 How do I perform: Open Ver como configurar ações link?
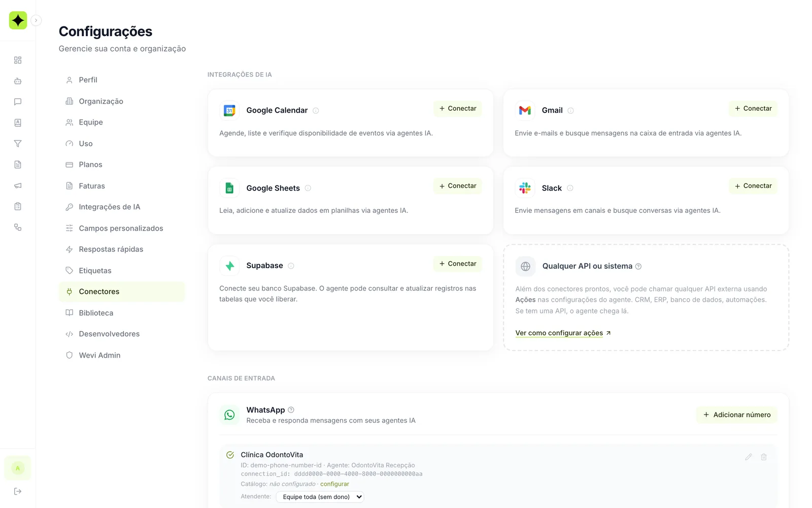[563, 333]
